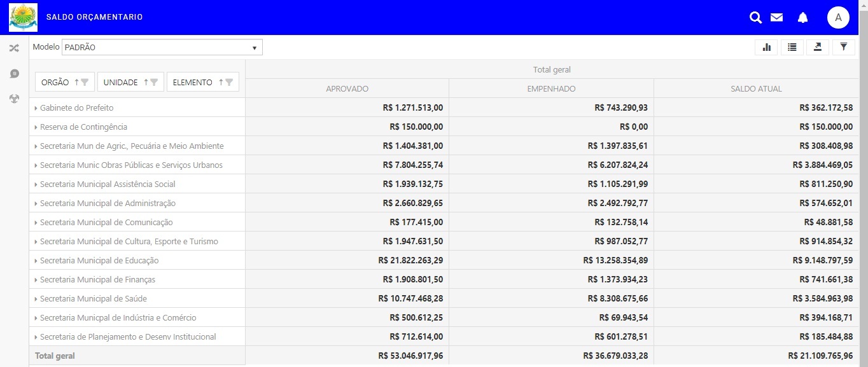Toggle filter on the ORGÃO field
Image resolution: width=868 pixels, height=367 pixels.
85,82
